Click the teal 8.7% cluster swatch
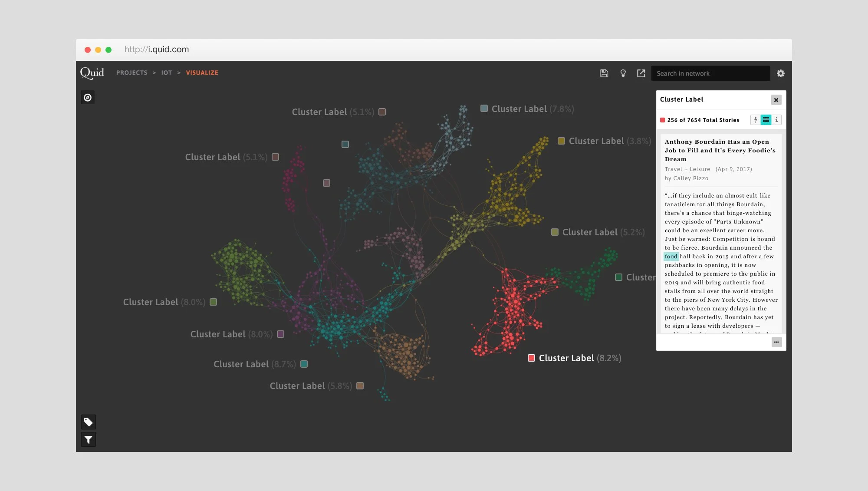Screen dimensions: 868x491 tap(304, 364)
